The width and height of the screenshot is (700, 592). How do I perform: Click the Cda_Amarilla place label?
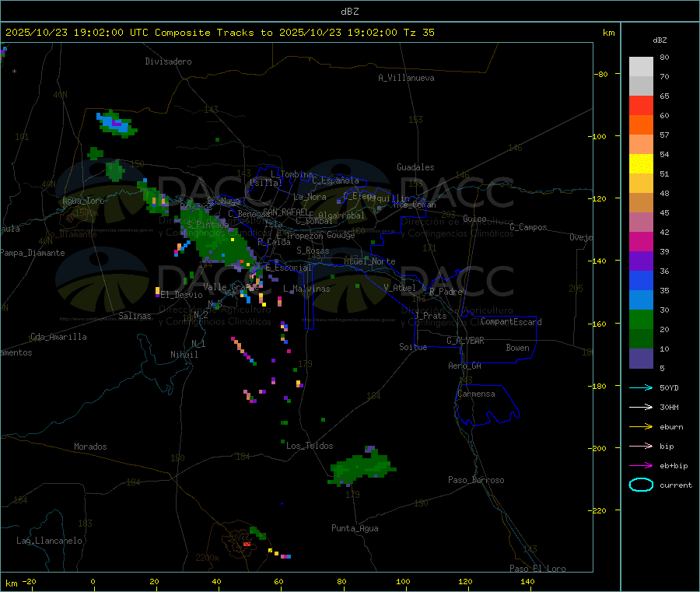(x=59, y=337)
